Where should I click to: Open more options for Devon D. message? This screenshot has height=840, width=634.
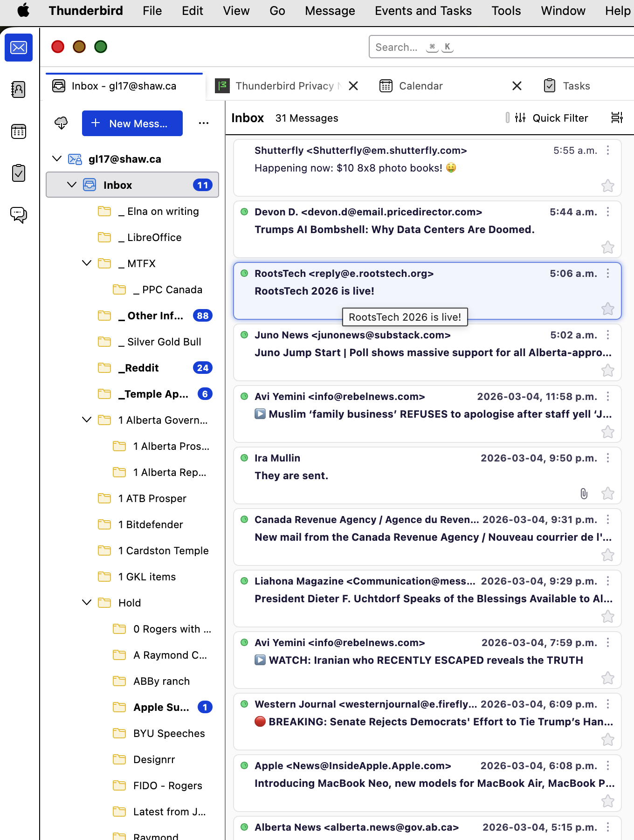(608, 212)
